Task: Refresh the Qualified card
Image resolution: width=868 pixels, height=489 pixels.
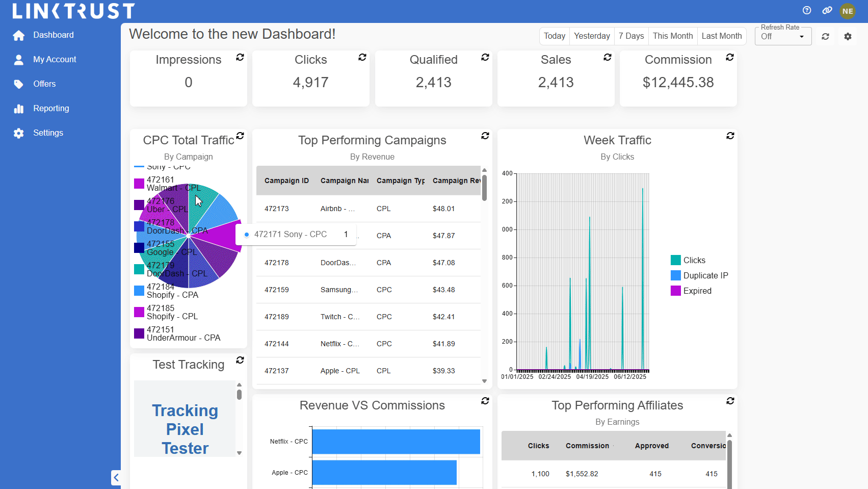Action: 485,57
